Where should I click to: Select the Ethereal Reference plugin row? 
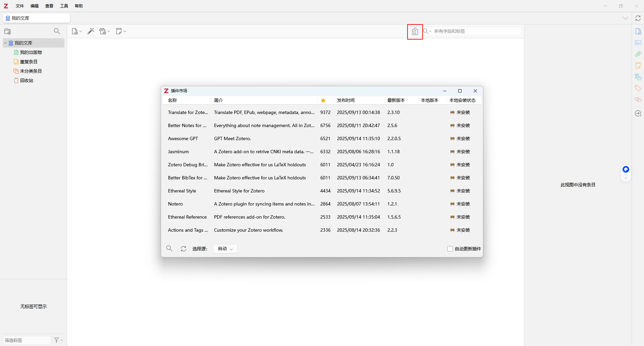coord(322,217)
